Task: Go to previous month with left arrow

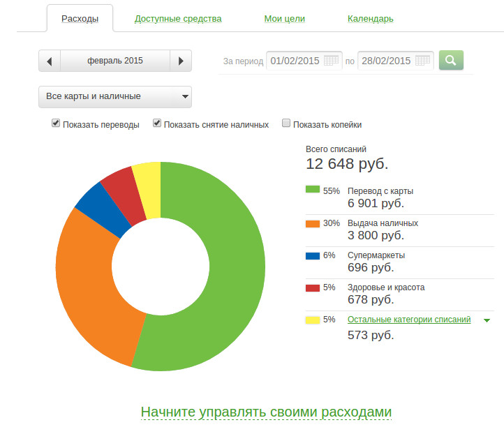Action: [x=49, y=61]
